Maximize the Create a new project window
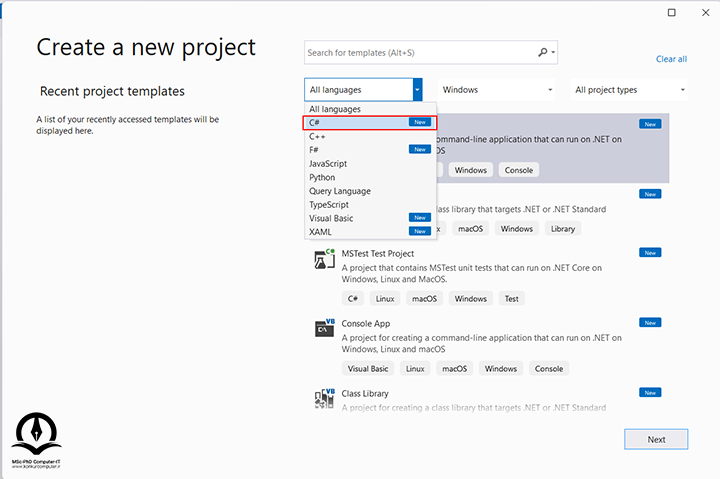The image size is (720, 479). [671, 12]
